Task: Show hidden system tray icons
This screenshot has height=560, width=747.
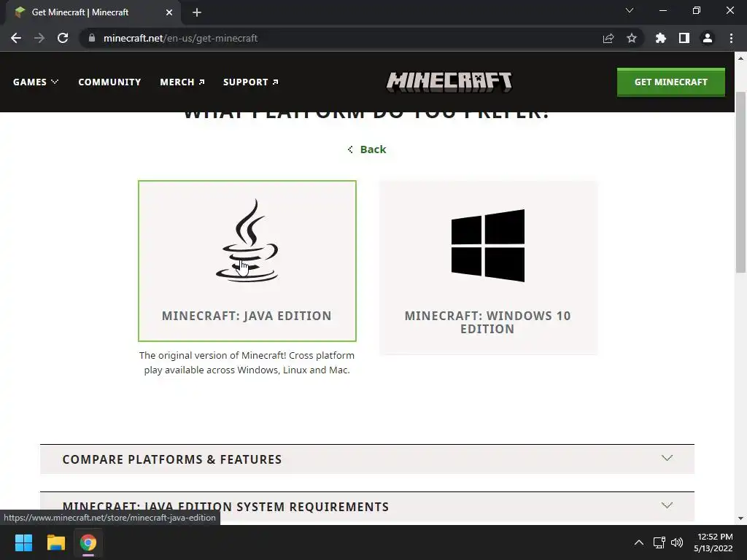Action: [x=639, y=542]
